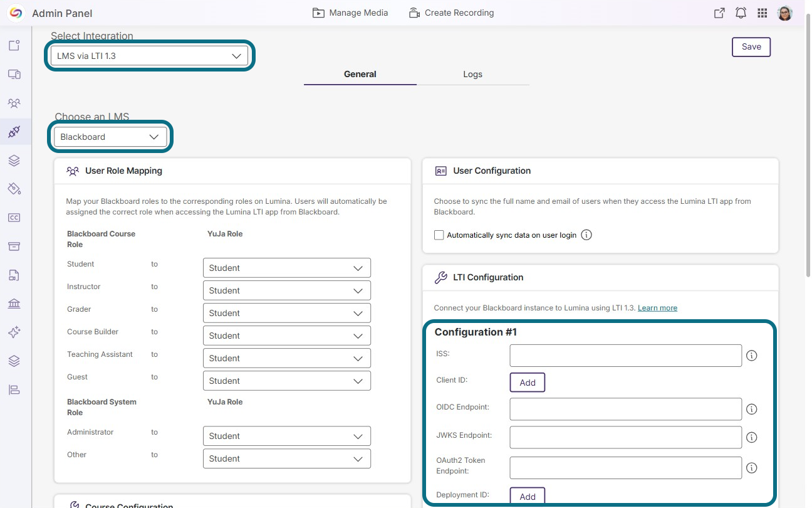Open the paint bucket branding sidebar icon
812x508 pixels.
14,189
